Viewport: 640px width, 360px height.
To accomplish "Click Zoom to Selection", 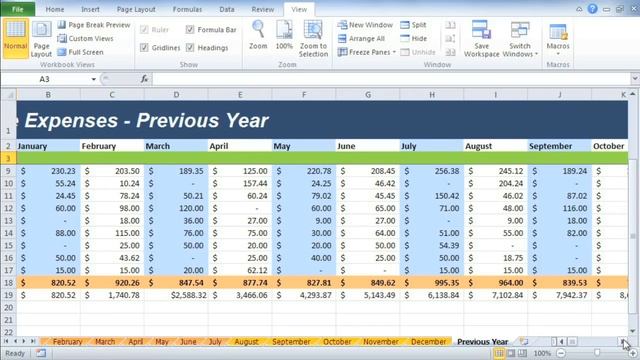I will click(313, 39).
